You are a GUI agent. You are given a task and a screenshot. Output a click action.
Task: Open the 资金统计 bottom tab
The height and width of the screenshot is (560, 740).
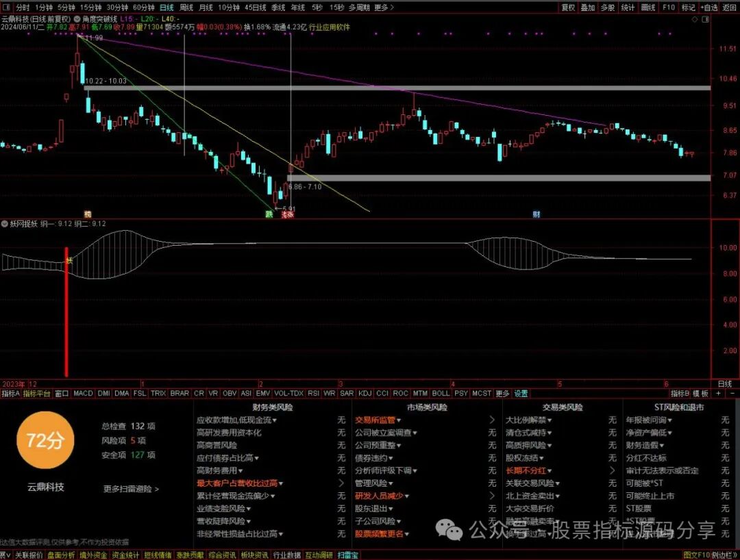pos(125,555)
